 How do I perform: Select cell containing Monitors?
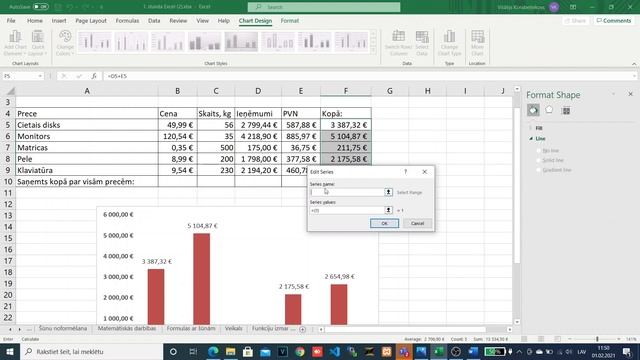pyautogui.click(x=87, y=136)
